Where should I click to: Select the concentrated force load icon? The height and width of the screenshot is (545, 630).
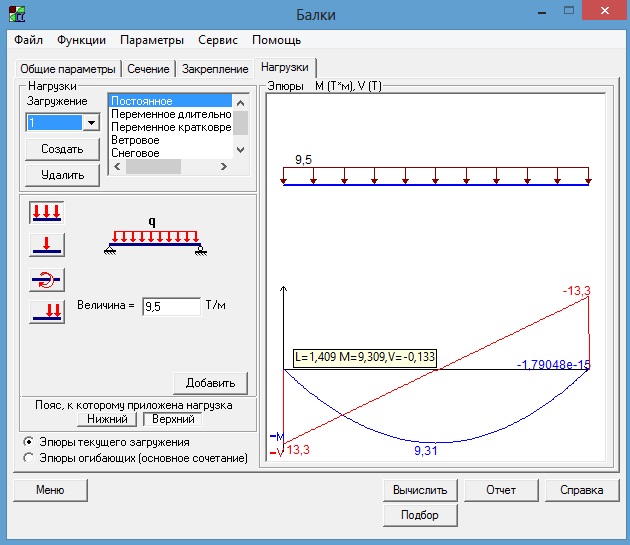click(x=47, y=245)
